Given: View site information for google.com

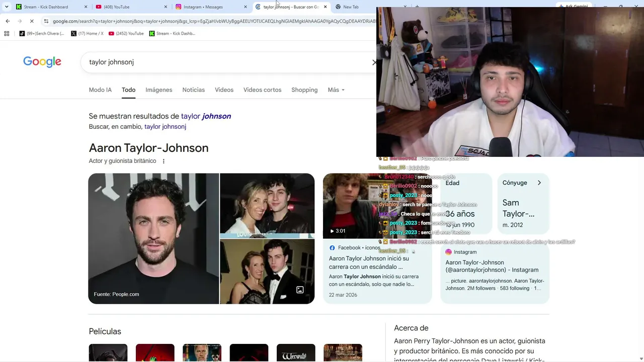Looking at the screenshot, I should pos(46,21).
